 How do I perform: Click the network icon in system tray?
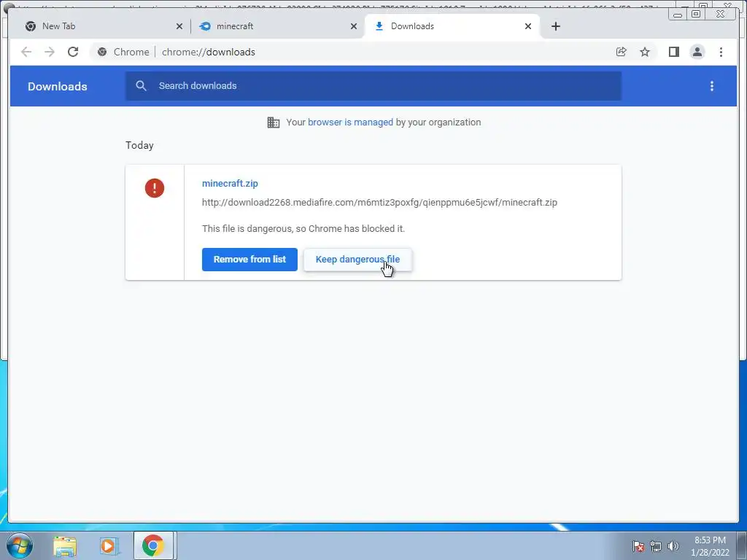[656, 546]
